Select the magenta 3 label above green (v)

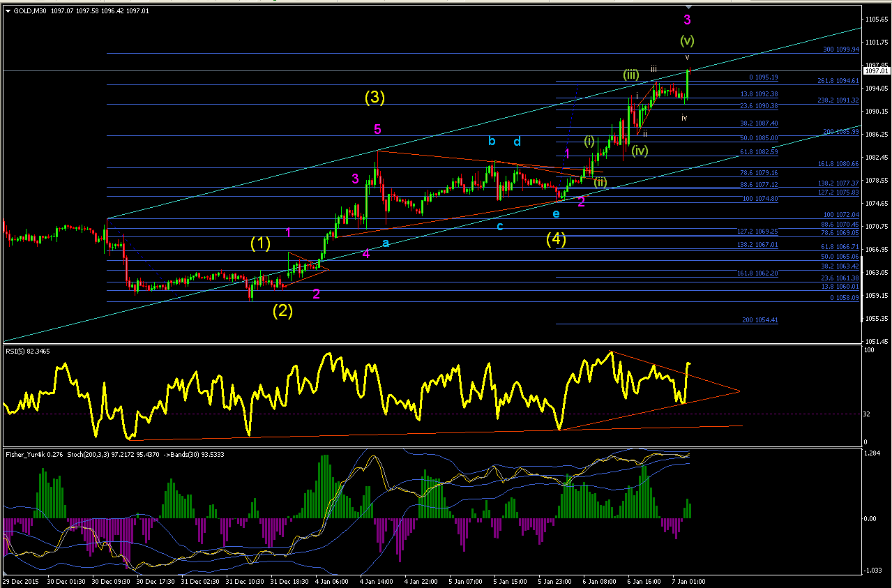pyautogui.click(x=687, y=20)
